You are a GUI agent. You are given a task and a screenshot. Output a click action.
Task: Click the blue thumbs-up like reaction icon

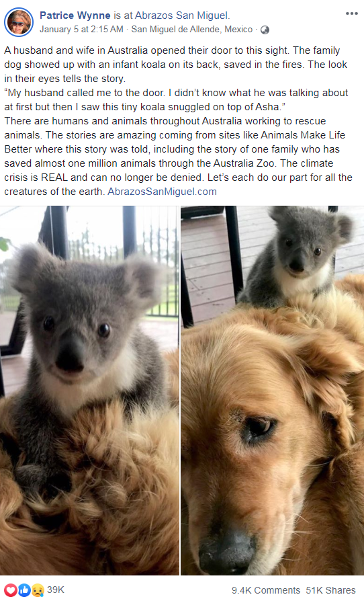tap(24, 590)
